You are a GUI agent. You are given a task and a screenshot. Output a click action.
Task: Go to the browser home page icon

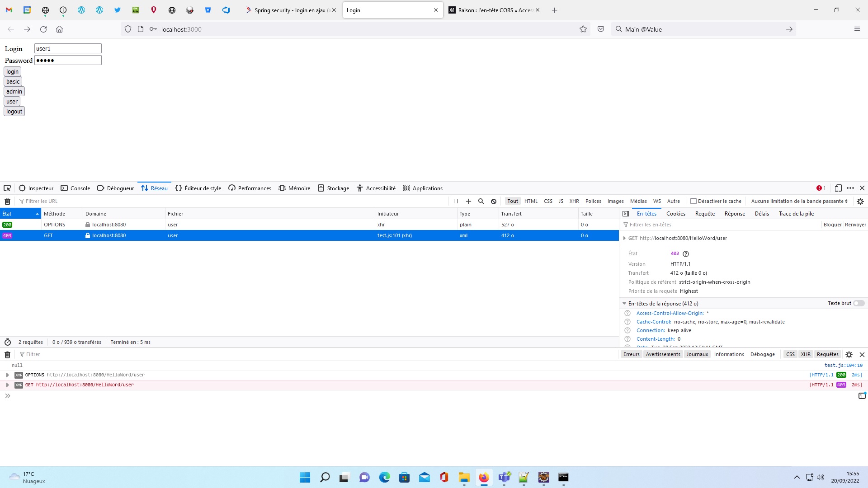(x=59, y=29)
